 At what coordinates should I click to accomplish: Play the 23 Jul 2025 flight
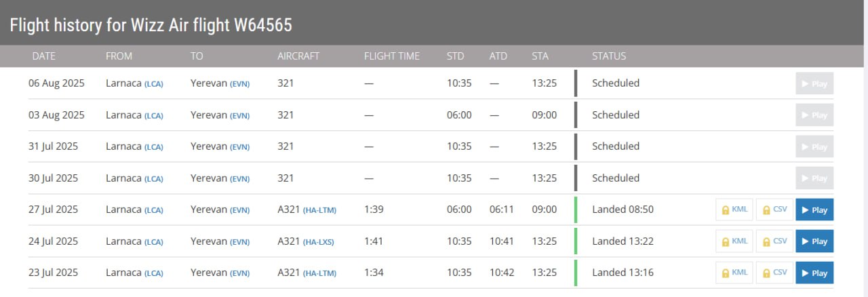(814, 273)
